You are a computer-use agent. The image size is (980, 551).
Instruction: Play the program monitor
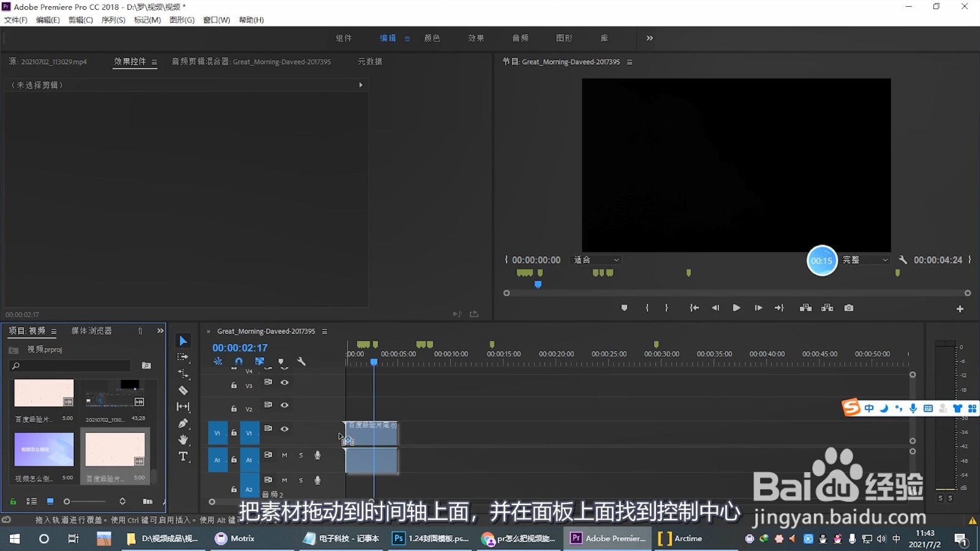pos(736,308)
